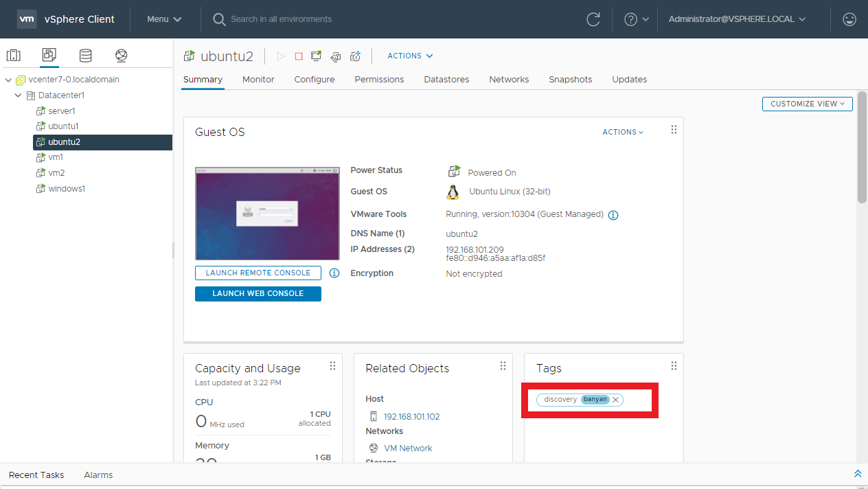
Task: Open the Hosts and Clusters inventory view
Action: point(13,56)
